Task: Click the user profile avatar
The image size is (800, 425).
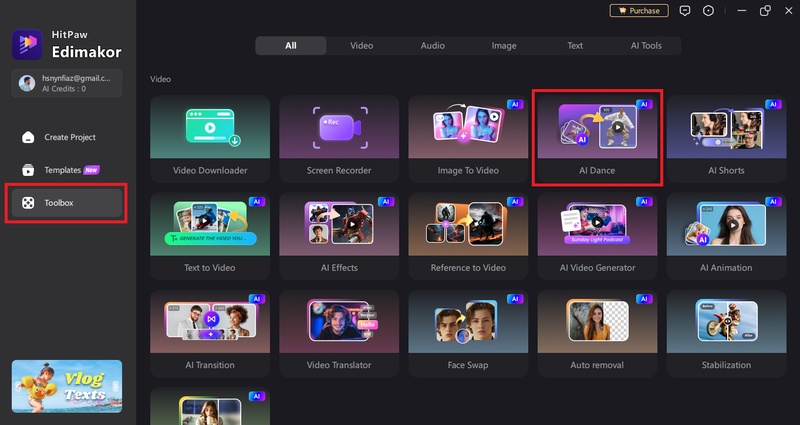Action: click(x=27, y=83)
